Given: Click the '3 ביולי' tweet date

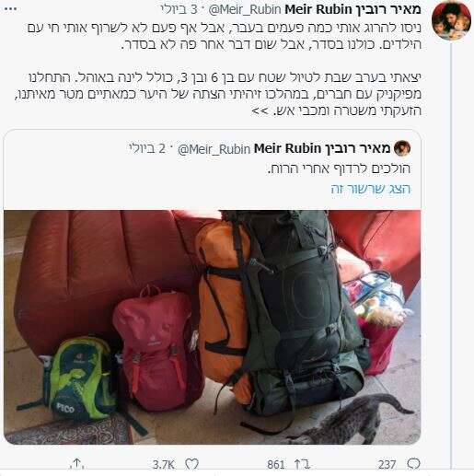Looking at the screenshot, I should coord(179,9).
